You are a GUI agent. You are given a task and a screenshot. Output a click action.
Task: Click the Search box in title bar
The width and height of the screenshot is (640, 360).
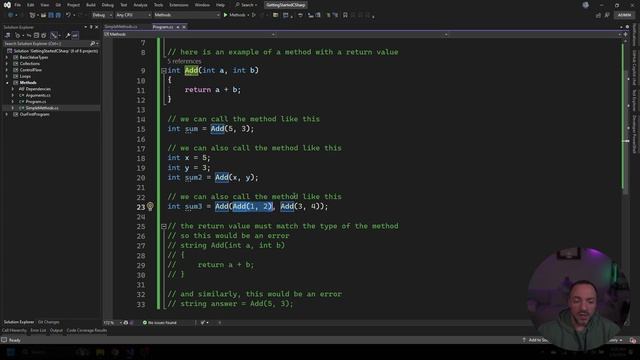tap(246, 5)
